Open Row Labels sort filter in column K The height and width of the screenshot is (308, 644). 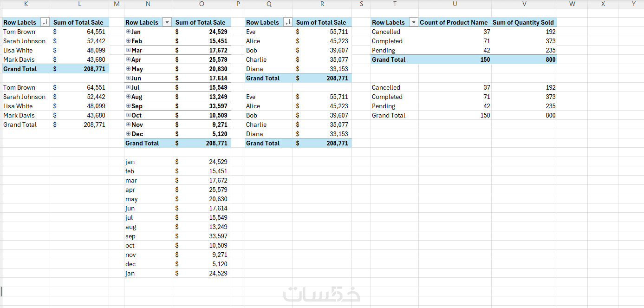tap(45, 22)
